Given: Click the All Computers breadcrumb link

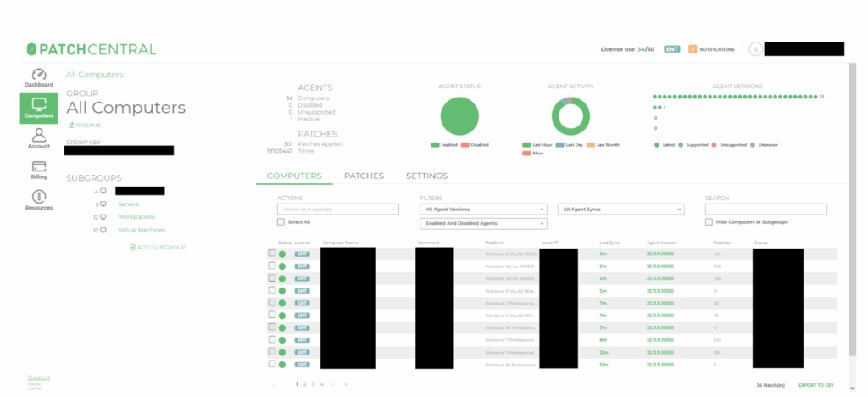Looking at the screenshot, I should (x=95, y=75).
